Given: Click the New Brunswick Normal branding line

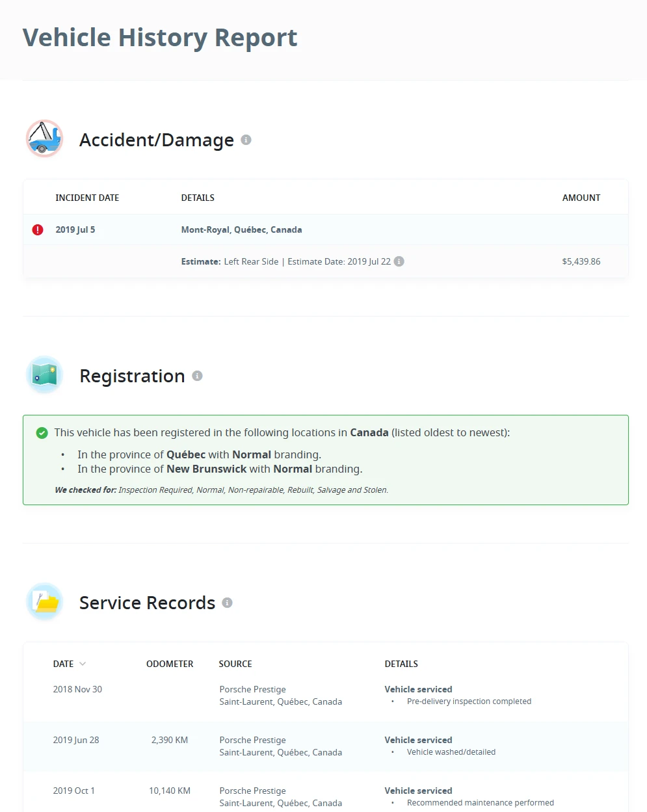Looking at the screenshot, I should pos(220,469).
